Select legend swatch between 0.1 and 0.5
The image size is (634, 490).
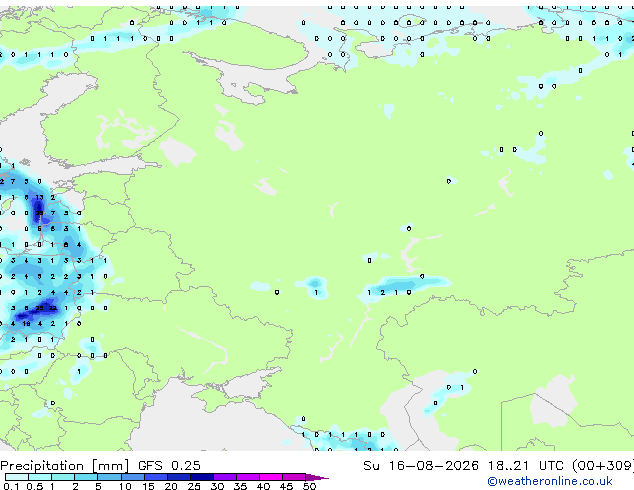17,477
